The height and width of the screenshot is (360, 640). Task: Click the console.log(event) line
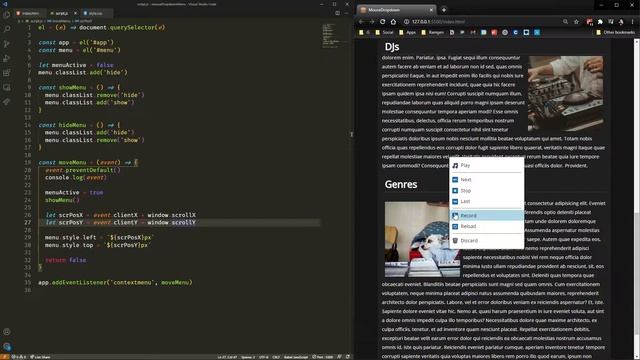pyautogui.click(x=76, y=178)
